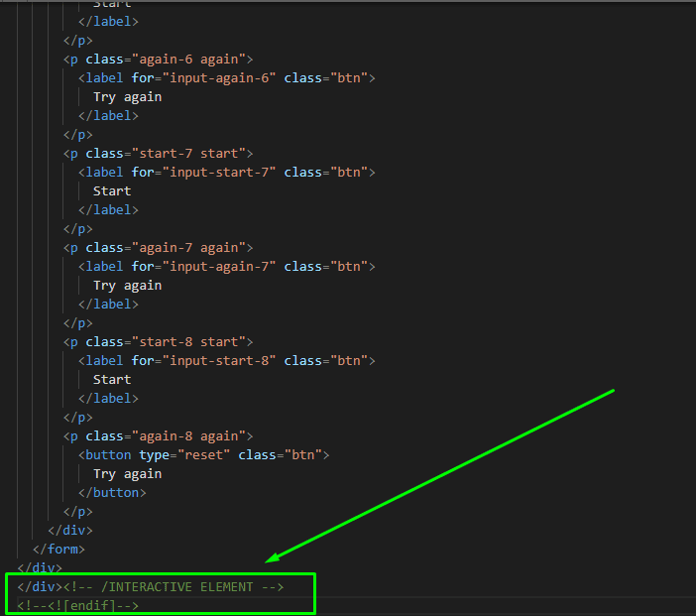
Task: Place cursor in p class "start-7 start" line
Action: [159, 154]
